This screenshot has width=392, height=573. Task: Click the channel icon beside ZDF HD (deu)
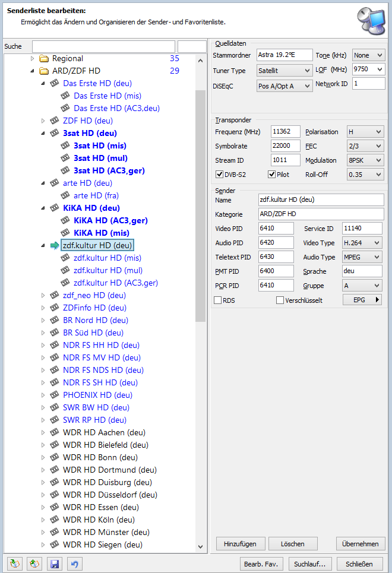(55, 121)
